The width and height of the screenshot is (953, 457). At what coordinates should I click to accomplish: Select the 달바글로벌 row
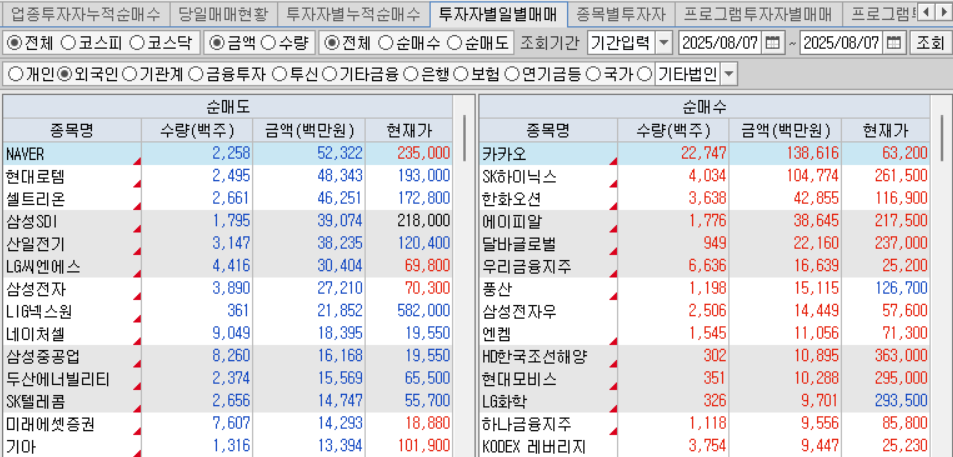[704, 244]
